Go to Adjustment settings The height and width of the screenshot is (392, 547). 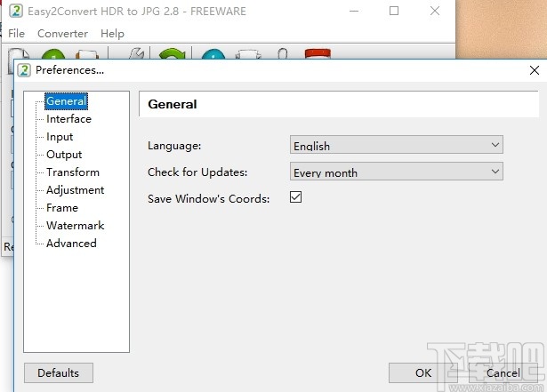(76, 190)
